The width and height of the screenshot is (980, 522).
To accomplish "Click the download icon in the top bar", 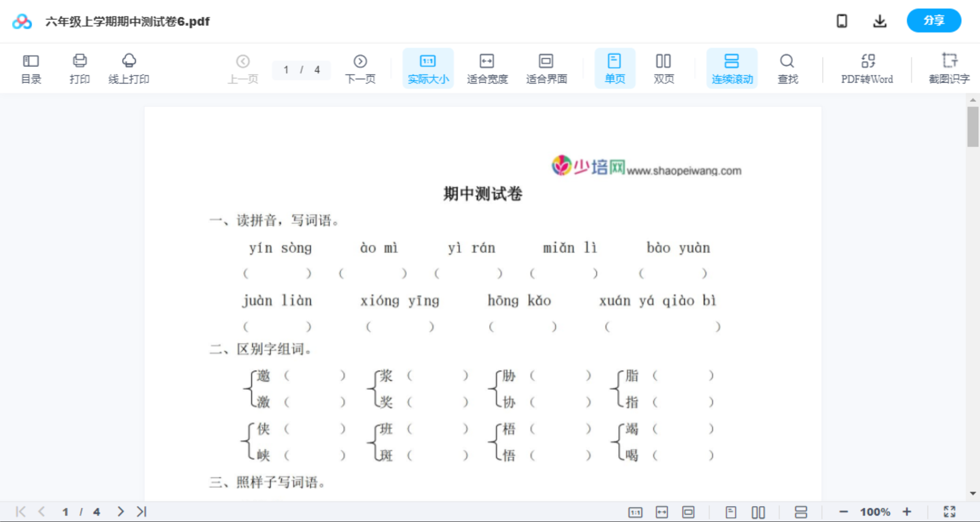I will pyautogui.click(x=879, y=20).
